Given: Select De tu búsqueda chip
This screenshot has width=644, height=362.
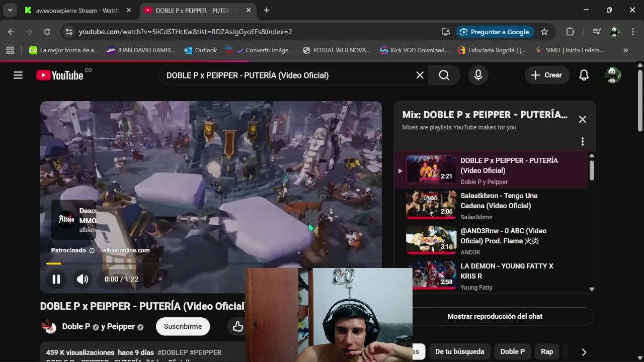Looking at the screenshot, I should pyautogui.click(x=459, y=351).
